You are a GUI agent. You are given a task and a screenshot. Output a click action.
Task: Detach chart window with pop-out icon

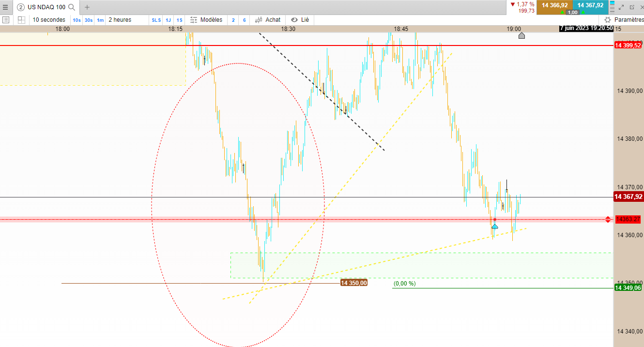click(x=631, y=7)
